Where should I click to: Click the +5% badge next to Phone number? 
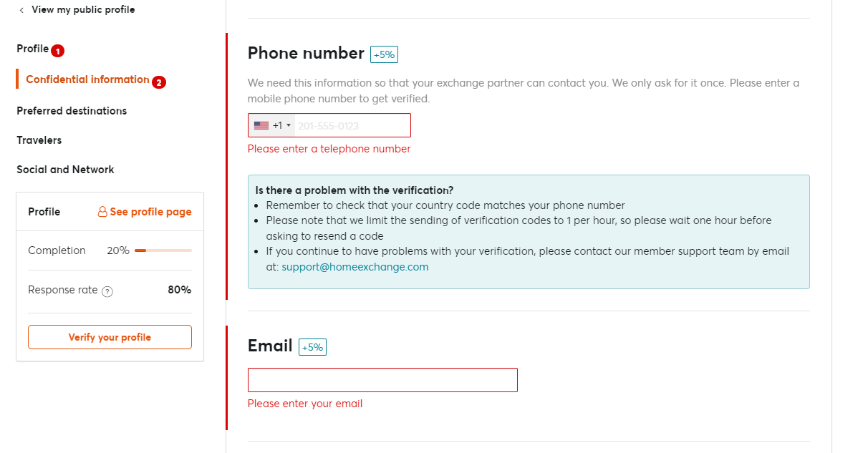[x=384, y=54]
